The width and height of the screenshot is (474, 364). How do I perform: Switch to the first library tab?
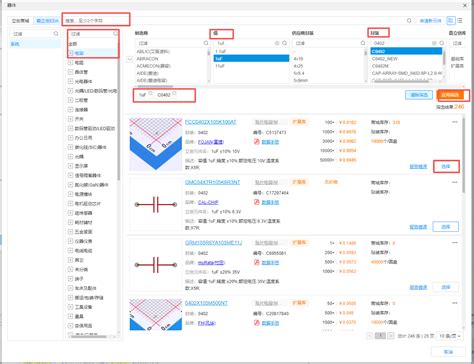(21, 21)
